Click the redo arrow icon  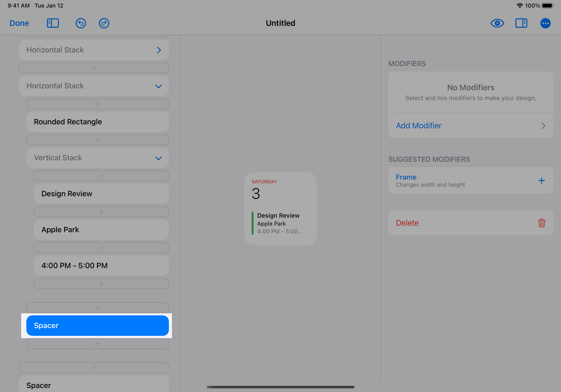point(104,23)
